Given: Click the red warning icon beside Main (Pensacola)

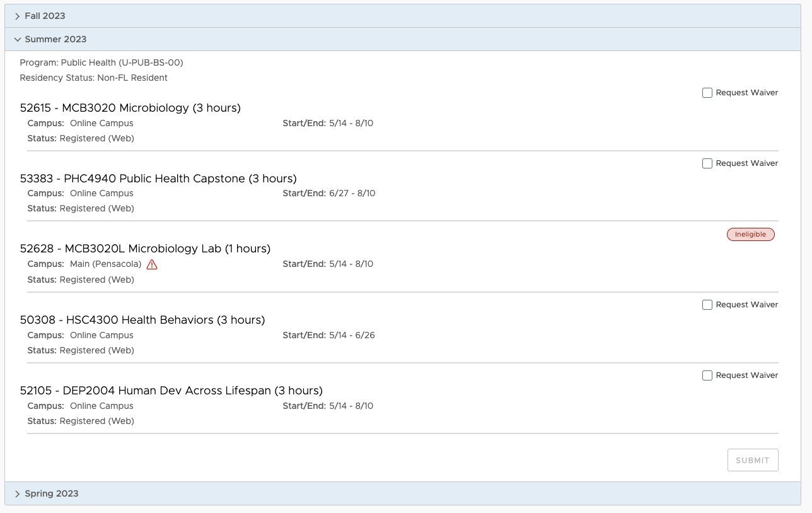Looking at the screenshot, I should (x=152, y=264).
